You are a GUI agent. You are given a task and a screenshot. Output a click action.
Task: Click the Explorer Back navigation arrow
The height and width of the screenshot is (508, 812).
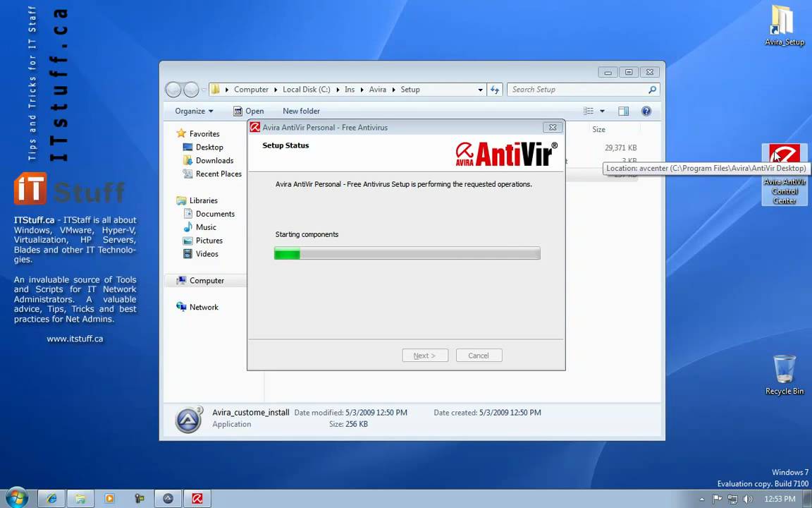173,90
